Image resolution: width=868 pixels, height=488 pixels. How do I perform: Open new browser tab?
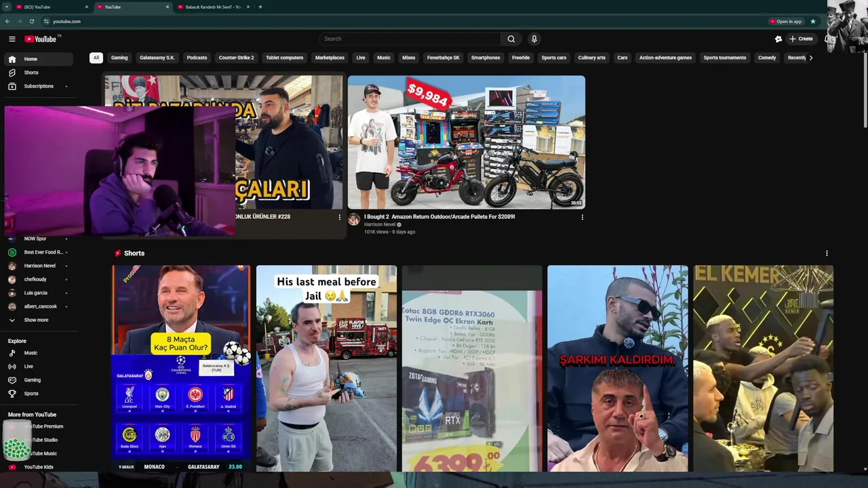[260, 7]
